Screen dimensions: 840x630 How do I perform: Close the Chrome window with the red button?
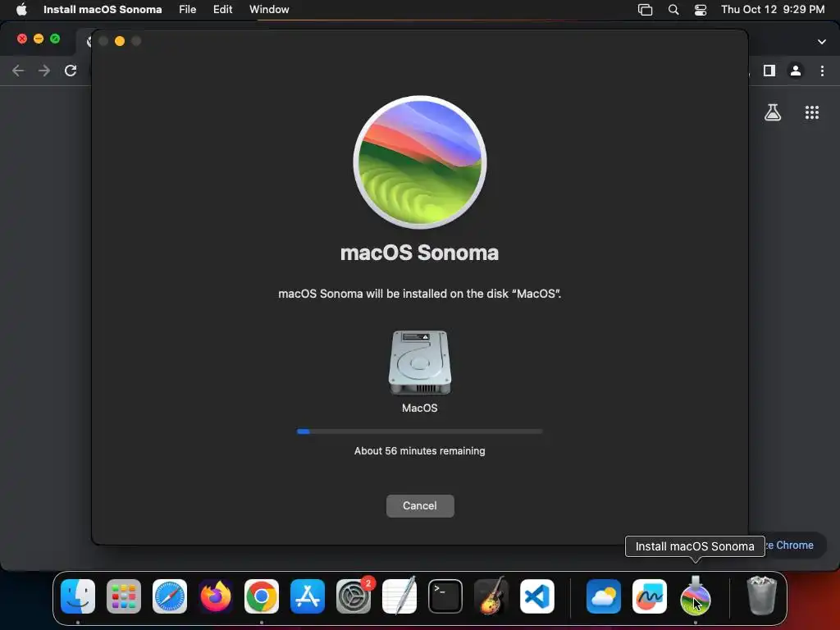coord(22,39)
